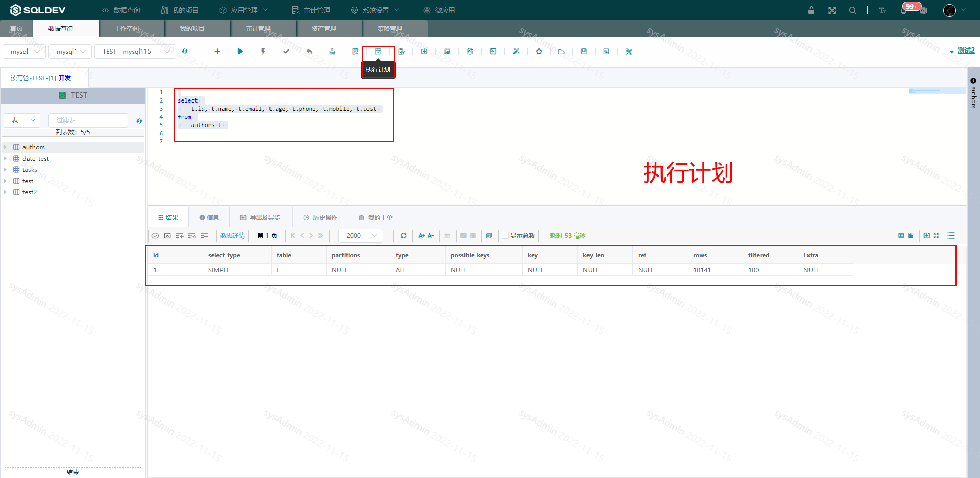Open notifications bell with 99+ badge
Image resolution: width=980 pixels, height=478 pixels.
click(x=904, y=10)
